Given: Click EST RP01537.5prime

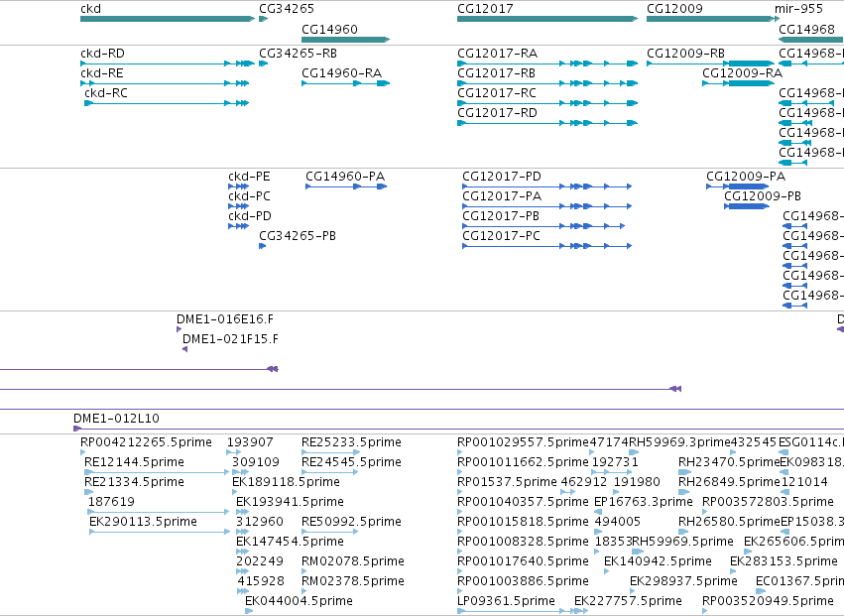Looking at the screenshot, I should [507, 482].
